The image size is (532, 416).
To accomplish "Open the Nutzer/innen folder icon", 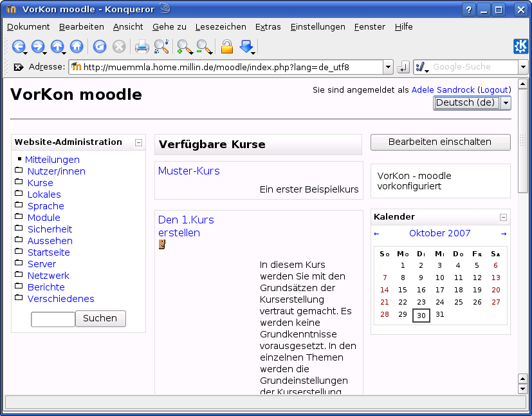I will coord(19,170).
